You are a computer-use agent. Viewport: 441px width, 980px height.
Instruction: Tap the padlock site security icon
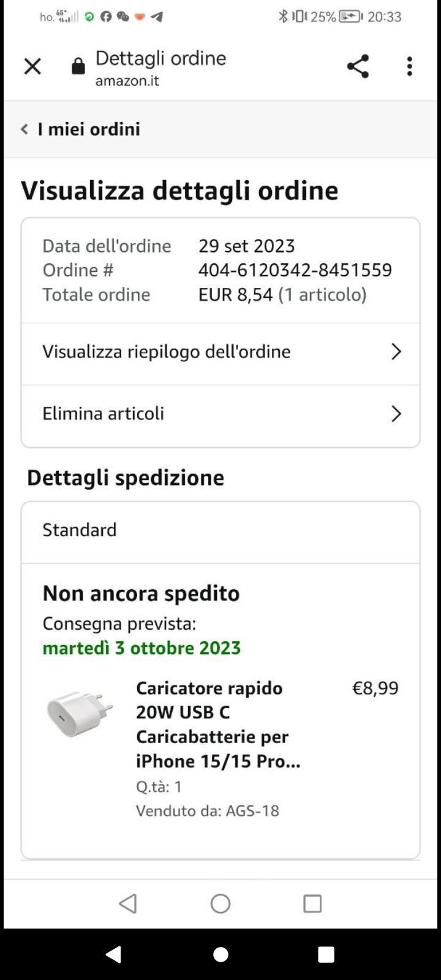click(78, 66)
